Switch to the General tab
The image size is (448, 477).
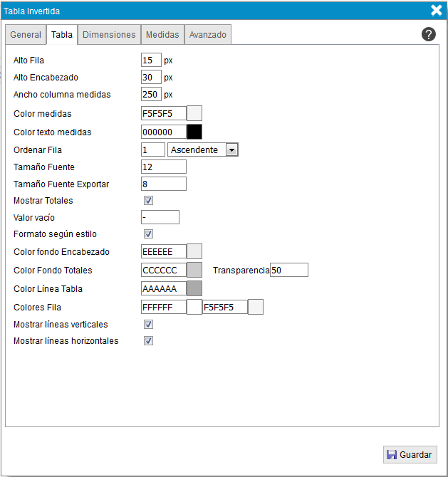26,35
